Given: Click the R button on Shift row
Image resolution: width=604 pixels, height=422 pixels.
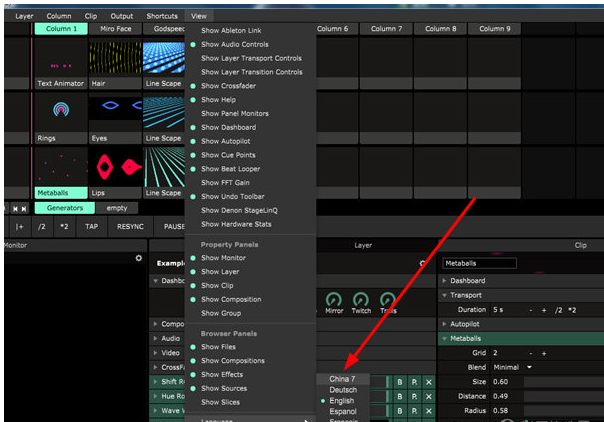Looking at the screenshot, I should tap(414, 382).
